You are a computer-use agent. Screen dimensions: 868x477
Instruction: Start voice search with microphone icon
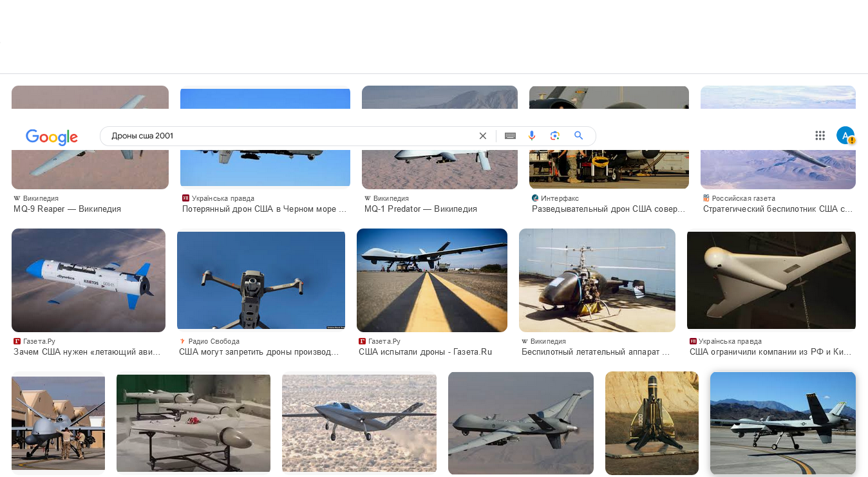point(532,135)
